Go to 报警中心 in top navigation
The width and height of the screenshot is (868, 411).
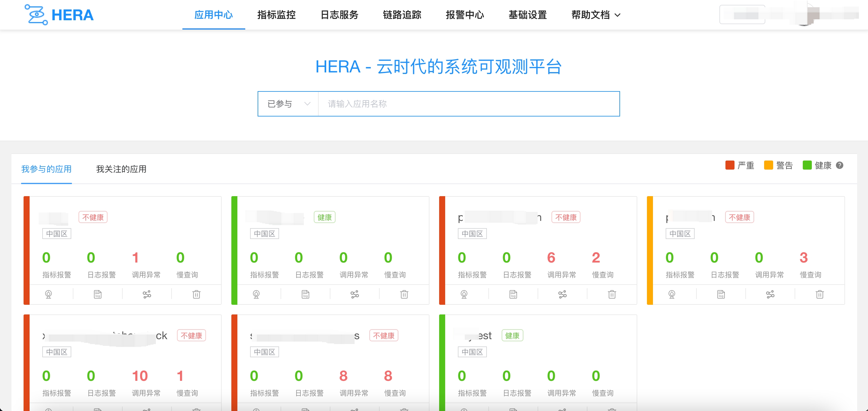[465, 15]
